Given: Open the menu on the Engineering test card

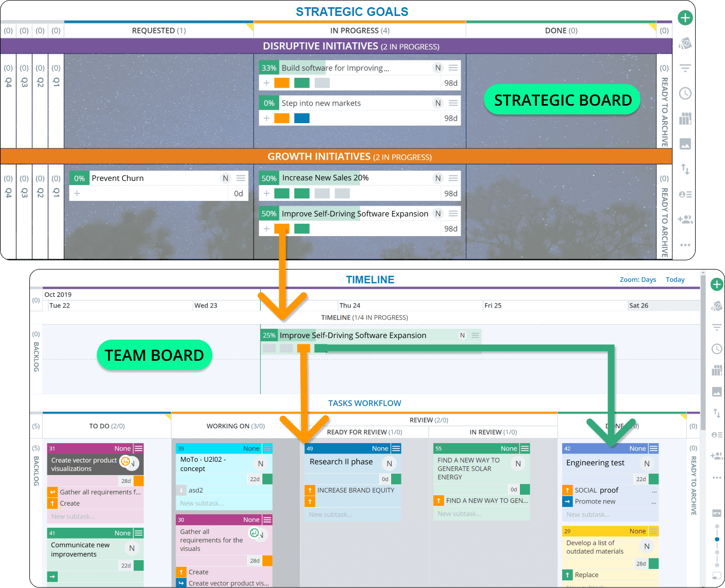Looking at the screenshot, I should 653,448.
